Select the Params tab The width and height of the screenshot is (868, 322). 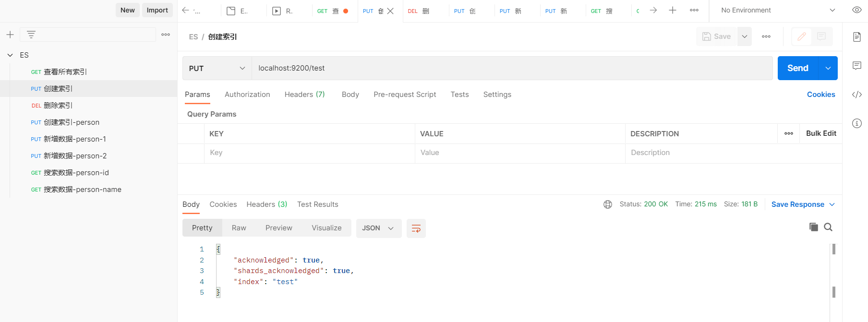point(197,95)
